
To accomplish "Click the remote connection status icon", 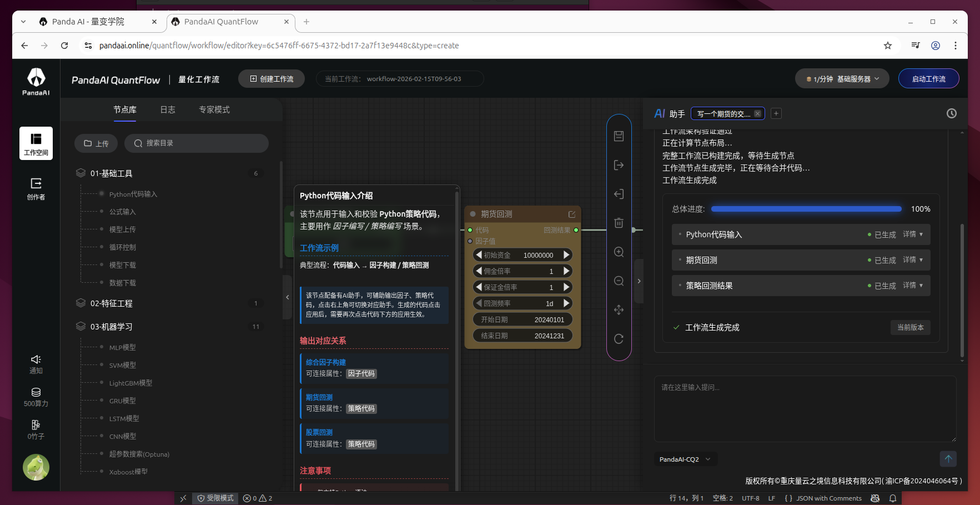I will [x=183, y=498].
